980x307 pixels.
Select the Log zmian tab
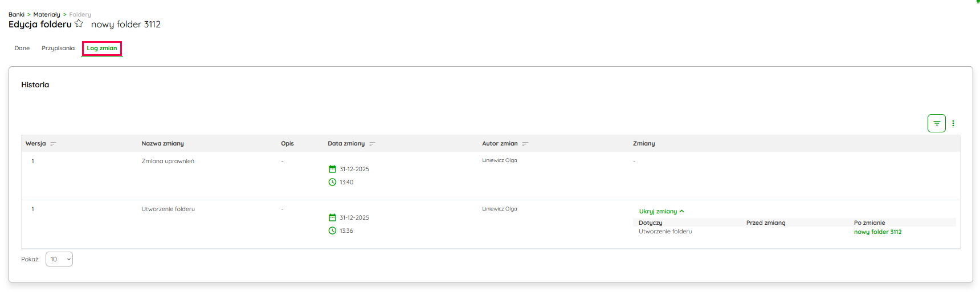[x=102, y=48]
